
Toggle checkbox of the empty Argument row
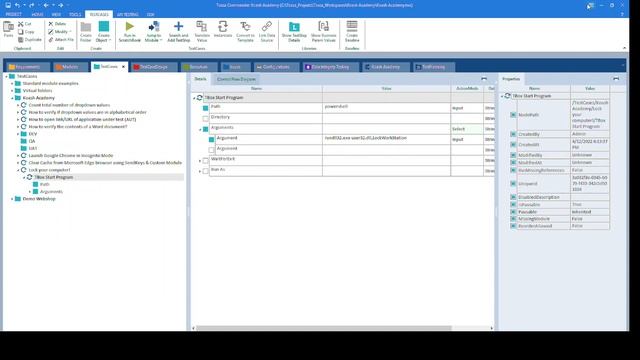tap(211, 150)
